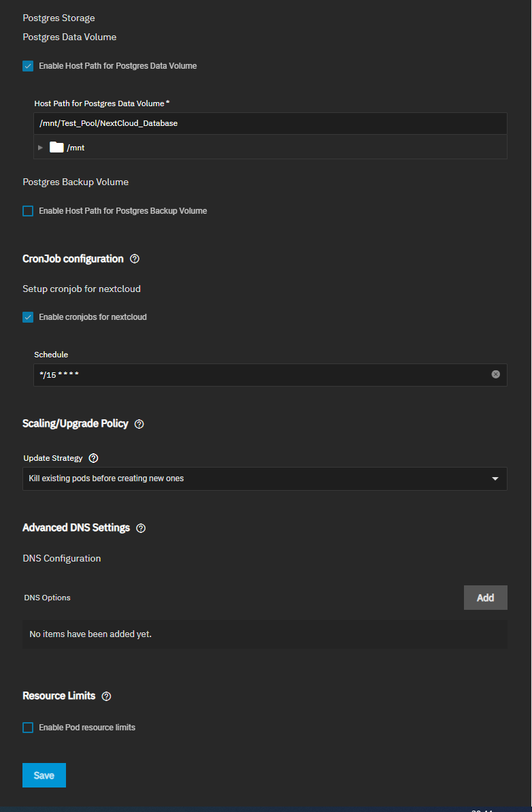The image size is (532, 812).
Task: Clear the Schedule field with the X icon
Action: click(x=496, y=374)
